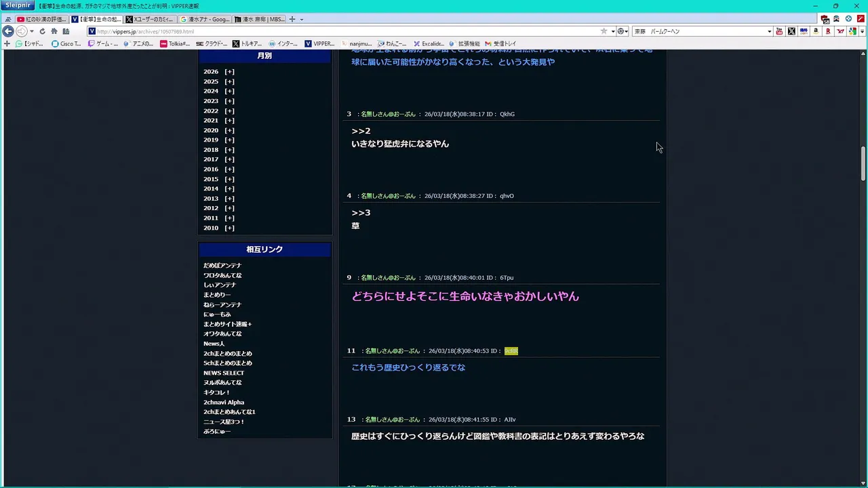This screenshot has width=868, height=488.
Task: Expand the 2026 monthly archive
Action: (x=230, y=72)
